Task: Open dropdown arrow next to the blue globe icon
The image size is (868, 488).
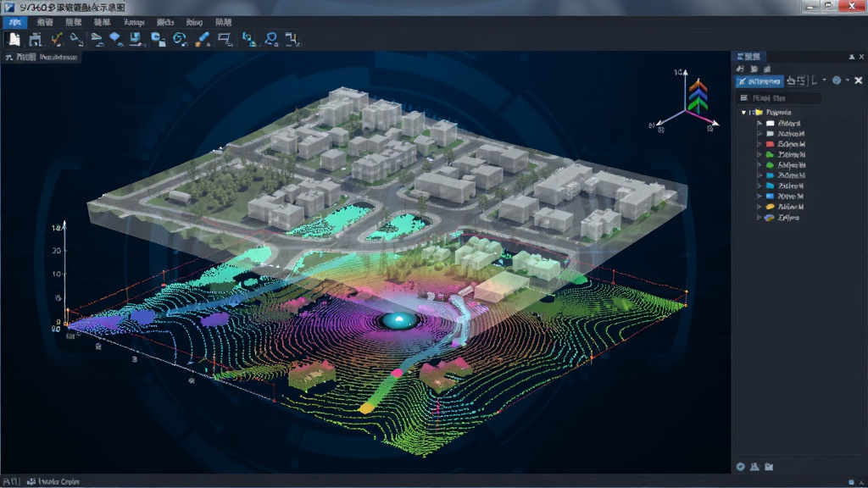Action: tap(847, 80)
